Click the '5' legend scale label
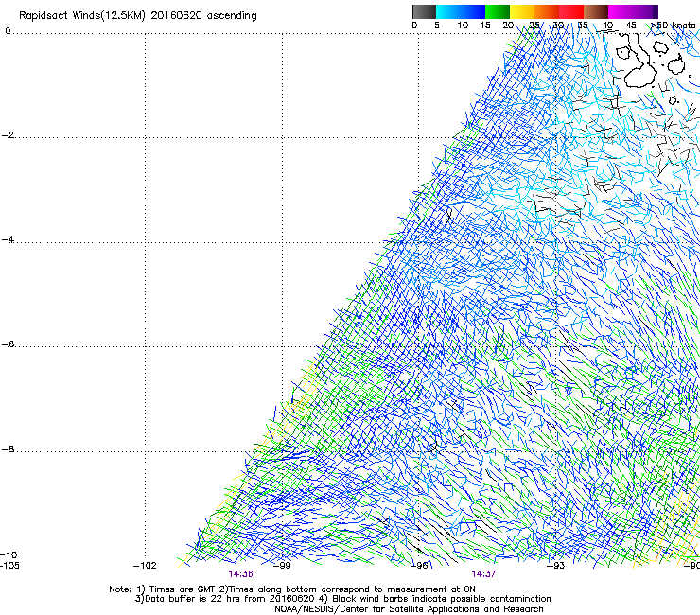The image size is (700, 615). (437, 26)
